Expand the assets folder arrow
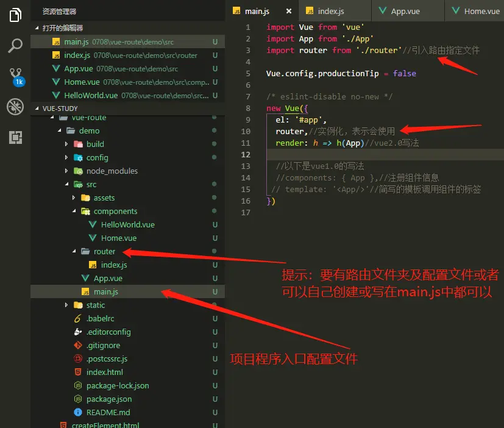The height and width of the screenshot is (428, 504). pos(74,198)
